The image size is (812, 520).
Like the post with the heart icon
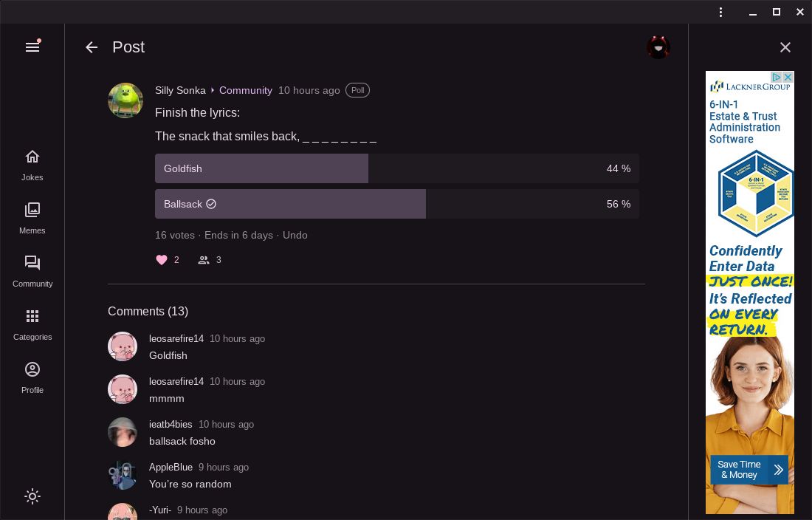click(162, 260)
